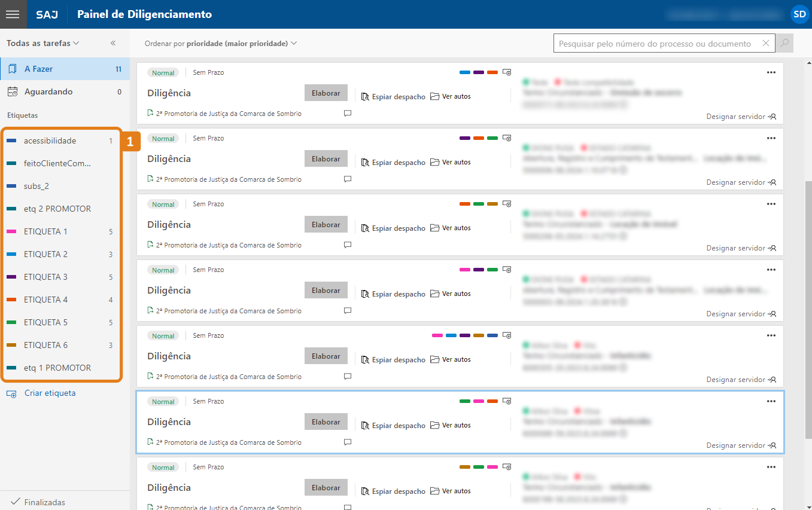Open the hamburger navigation menu

click(13, 14)
